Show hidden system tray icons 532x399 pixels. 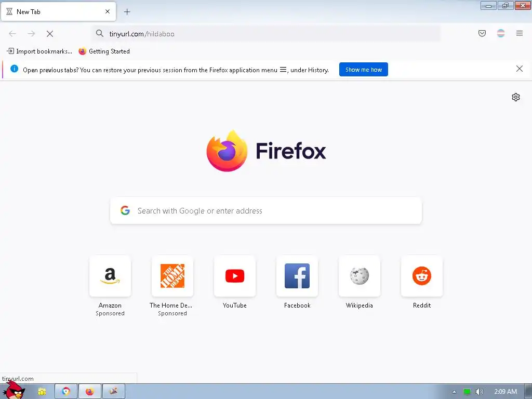point(454,392)
